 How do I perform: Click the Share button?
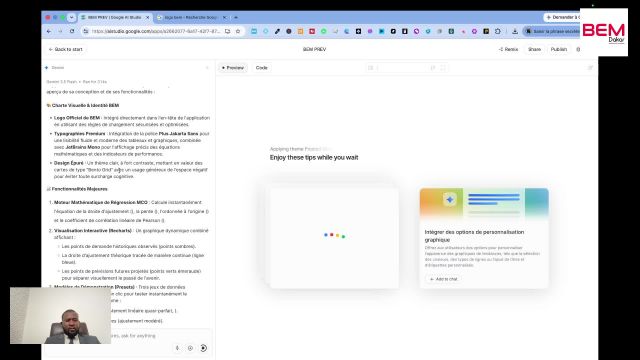click(x=534, y=49)
